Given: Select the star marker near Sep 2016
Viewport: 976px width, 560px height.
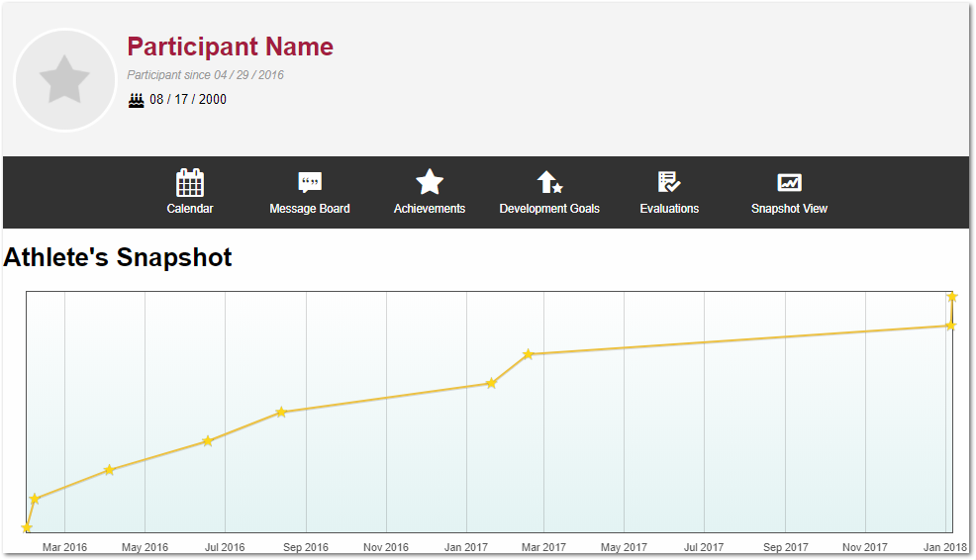Looking at the screenshot, I should pos(281,412).
